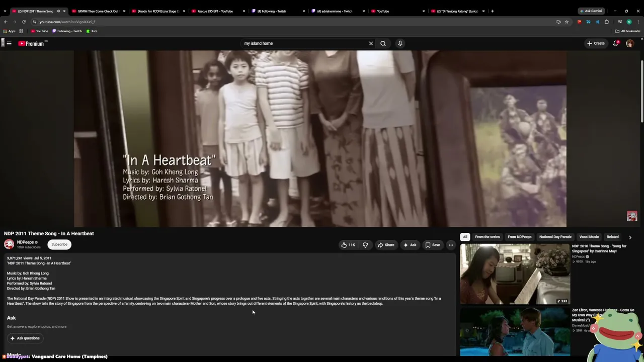
Task: Open the Chrome profile M avatar
Action: coord(629,22)
